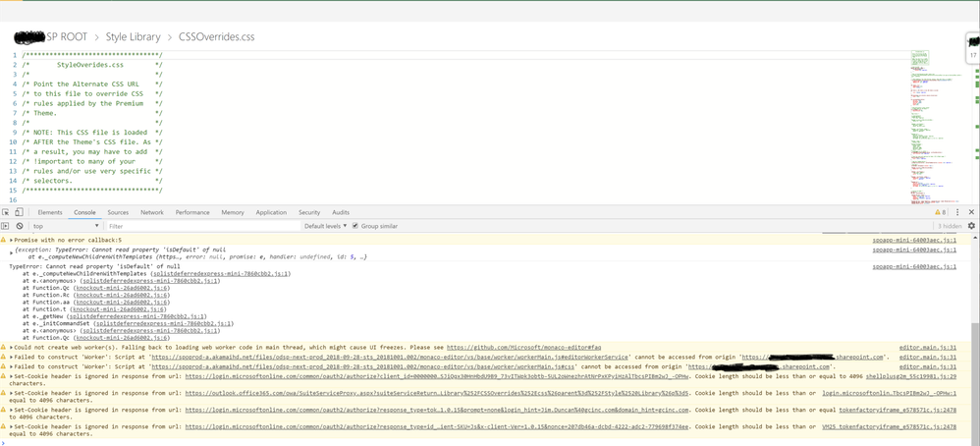Expand the 'workerMain.js#css' Failed to construct Worker warning

click(x=11, y=366)
